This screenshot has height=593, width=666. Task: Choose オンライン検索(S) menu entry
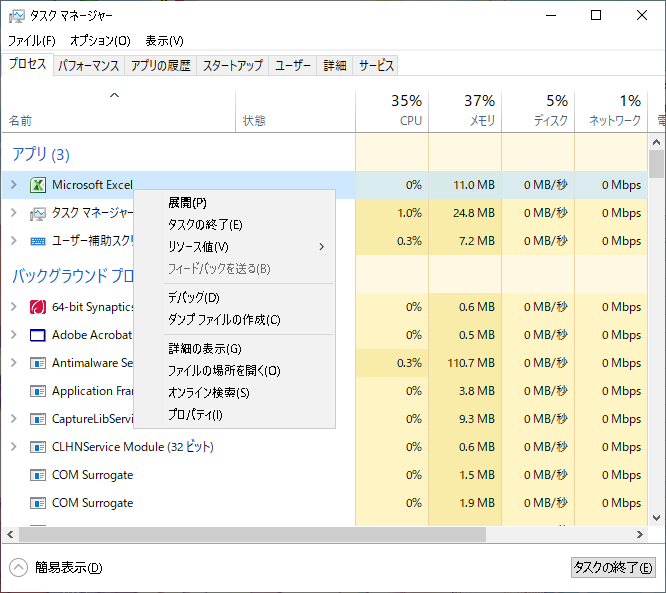coord(234,393)
